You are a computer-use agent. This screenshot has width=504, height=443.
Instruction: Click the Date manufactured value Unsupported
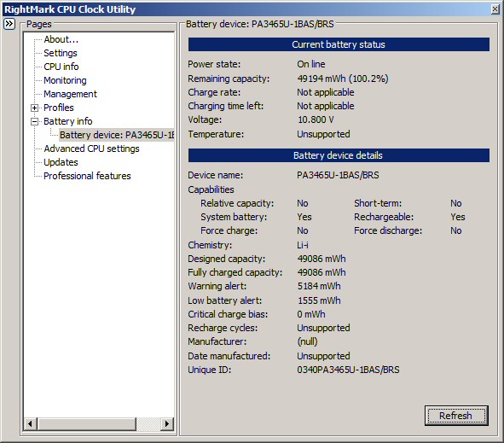(x=323, y=356)
